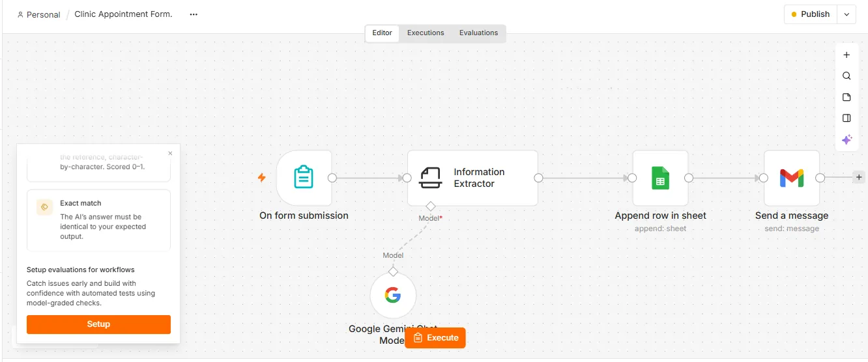
Task: Toggle the side panel layout icon
Action: [x=846, y=118]
